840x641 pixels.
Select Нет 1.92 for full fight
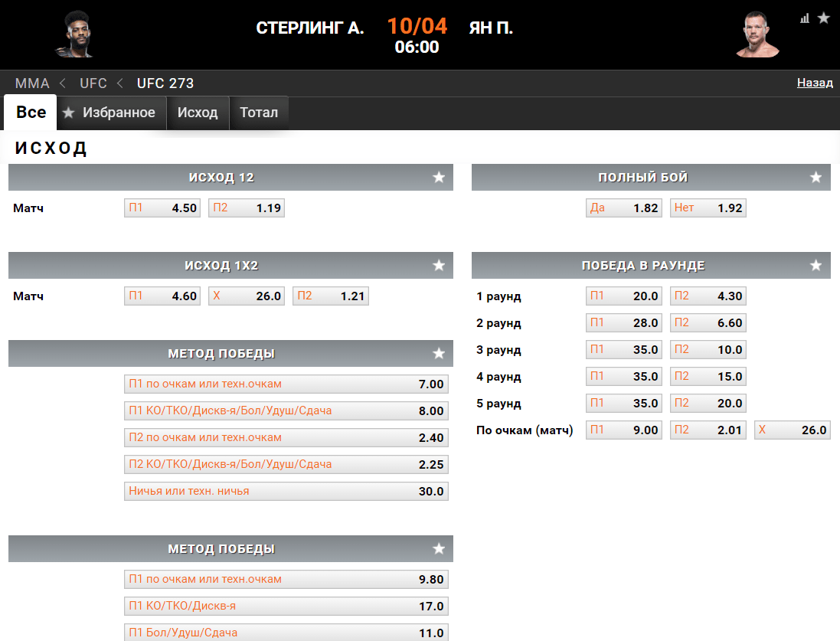708,208
